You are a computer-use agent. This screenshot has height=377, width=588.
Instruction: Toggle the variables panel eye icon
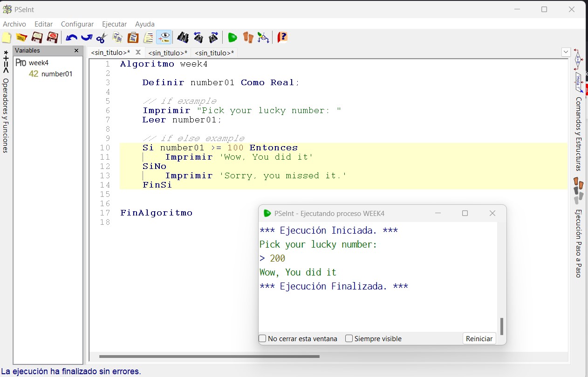164,37
